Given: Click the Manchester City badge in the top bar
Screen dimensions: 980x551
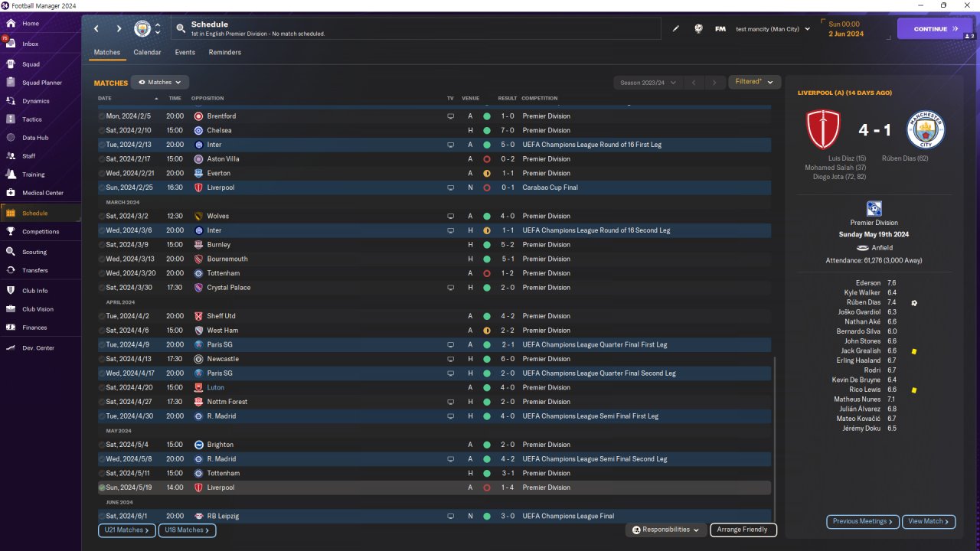Looking at the screenshot, I should coord(142,29).
